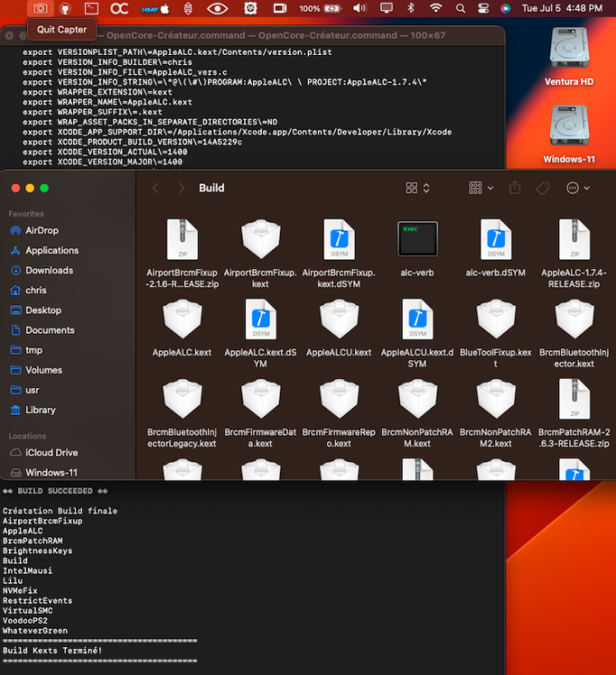
Task: Select AppleALCU.kext file
Action: tap(339, 328)
